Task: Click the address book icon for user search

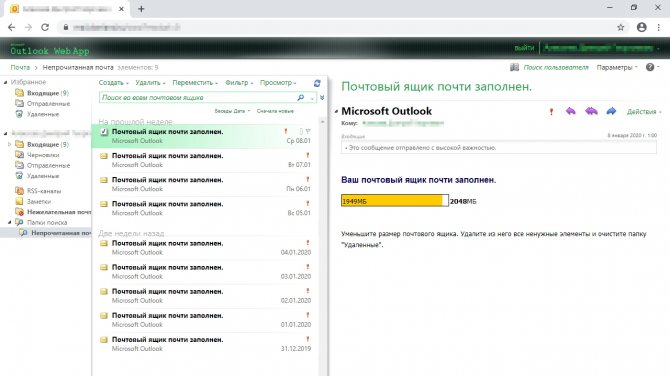Action: tap(514, 67)
